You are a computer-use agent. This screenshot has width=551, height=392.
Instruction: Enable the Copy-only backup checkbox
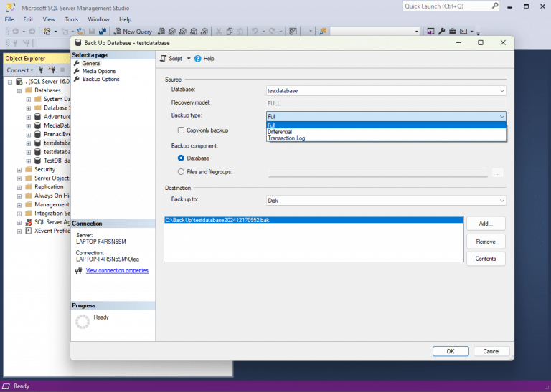pos(181,130)
